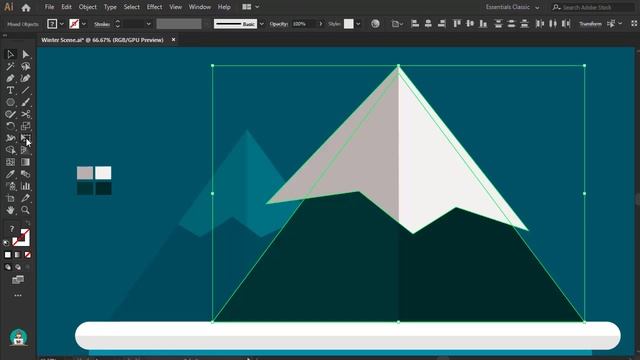This screenshot has height=360, width=640.
Task: Select the Gradient tool
Action: (x=25, y=162)
